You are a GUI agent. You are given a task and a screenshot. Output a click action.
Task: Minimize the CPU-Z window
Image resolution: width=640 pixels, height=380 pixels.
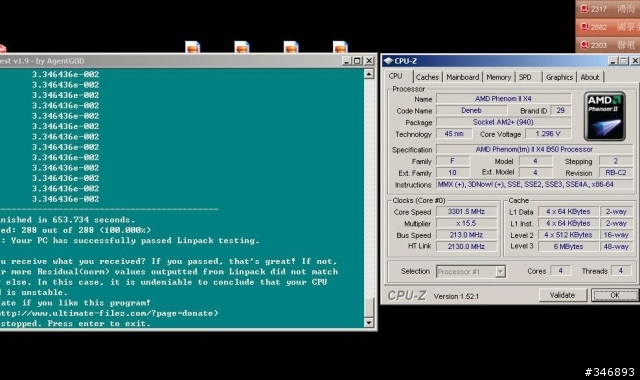613,61
